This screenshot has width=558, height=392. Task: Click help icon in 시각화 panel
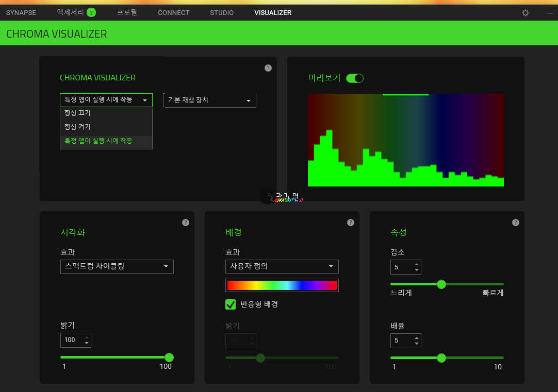[186, 223]
